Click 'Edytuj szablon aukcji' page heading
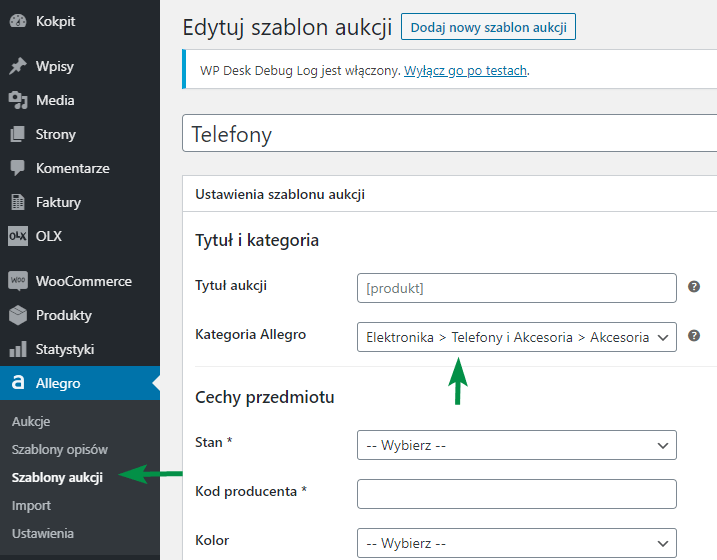 pyautogui.click(x=287, y=27)
